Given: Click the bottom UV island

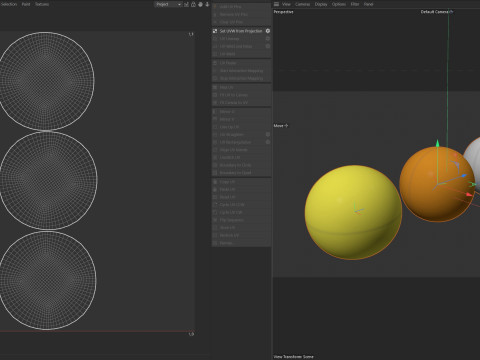Looking at the screenshot, I should 47,280.
